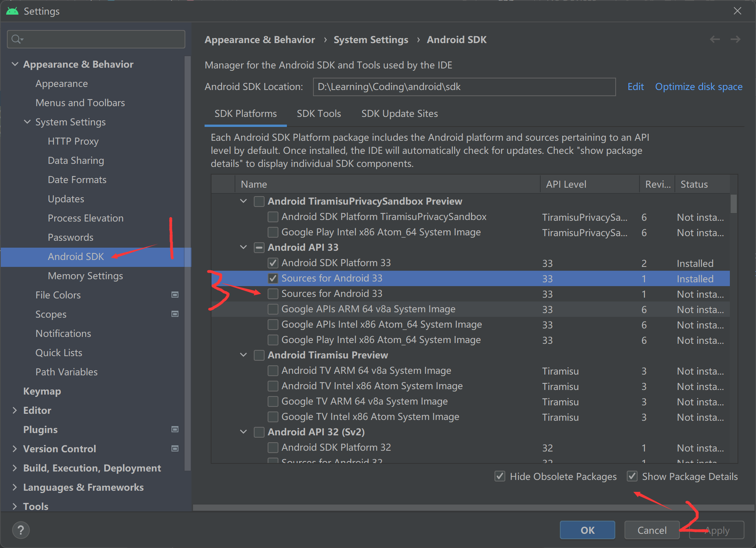Select Google Play Intel x86 Atom_64 API 33 row
This screenshot has width=756, height=548.
click(x=470, y=340)
